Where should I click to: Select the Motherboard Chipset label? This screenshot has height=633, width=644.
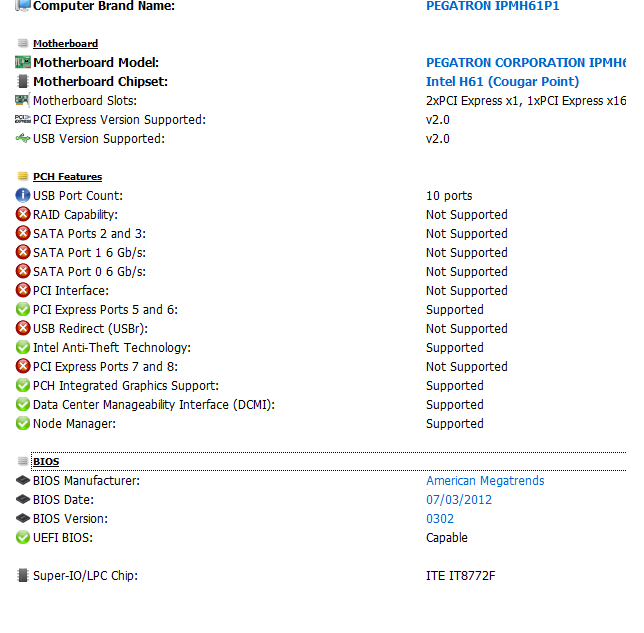[x=100, y=82]
